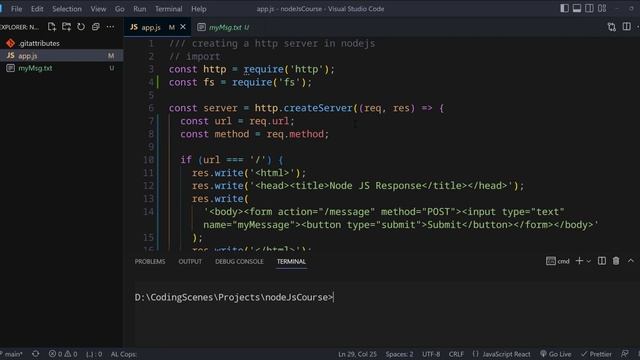
Task: Close the app.js editor tab
Action: [183, 27]
